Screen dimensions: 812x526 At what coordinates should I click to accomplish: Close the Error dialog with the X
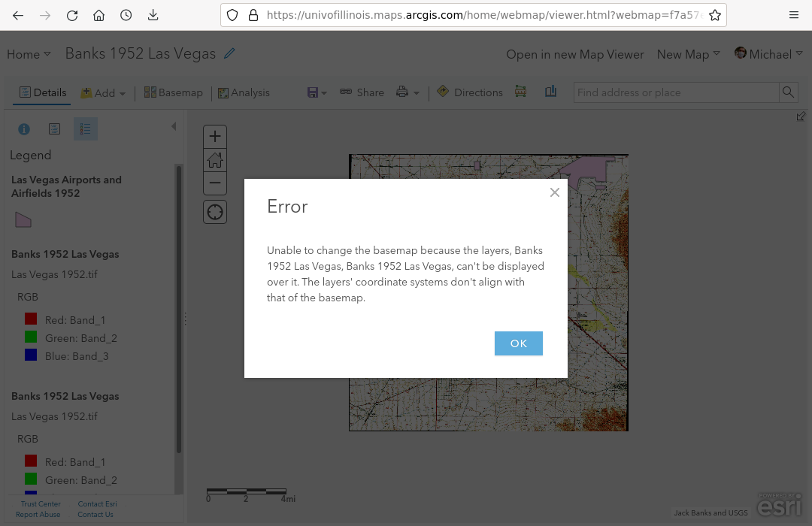click(x=555, y=192)
